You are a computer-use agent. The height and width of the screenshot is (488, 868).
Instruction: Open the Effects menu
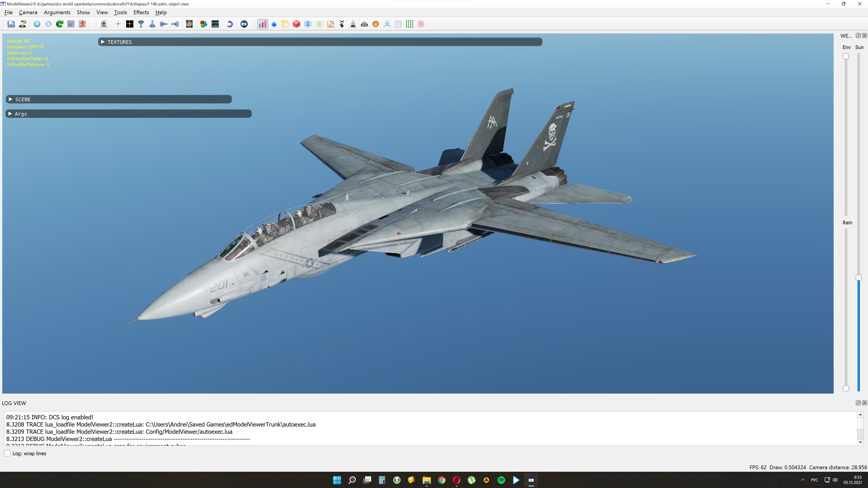141,12
